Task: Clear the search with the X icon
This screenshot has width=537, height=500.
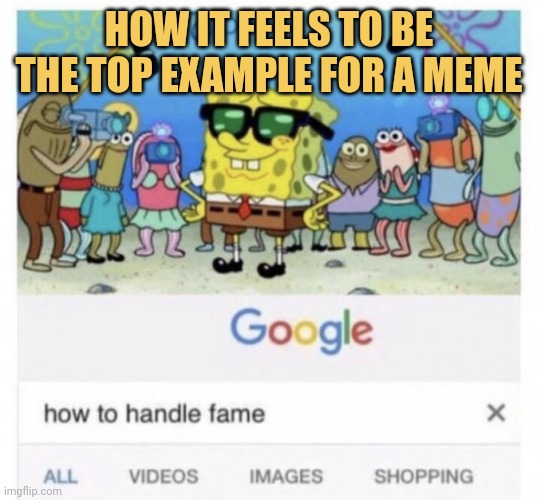Action: click(x=496, y=413)
